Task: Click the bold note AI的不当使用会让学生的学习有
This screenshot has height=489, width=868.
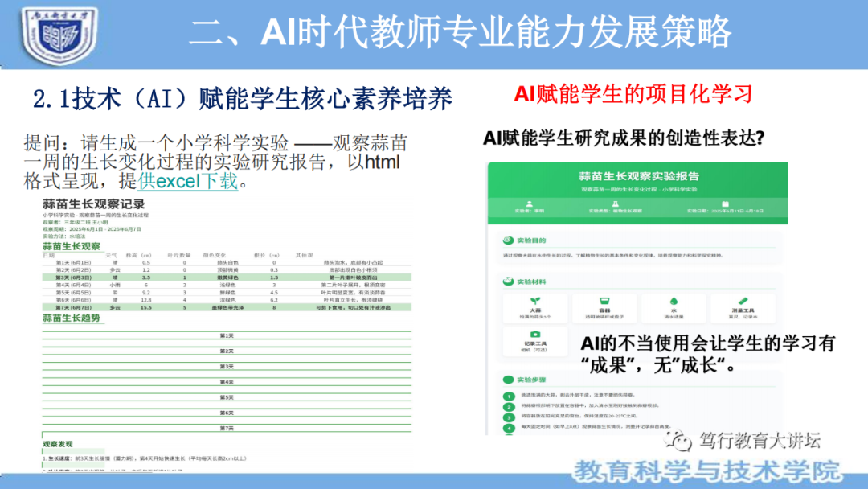Action: pyautogui.click(x=708, y=344)
